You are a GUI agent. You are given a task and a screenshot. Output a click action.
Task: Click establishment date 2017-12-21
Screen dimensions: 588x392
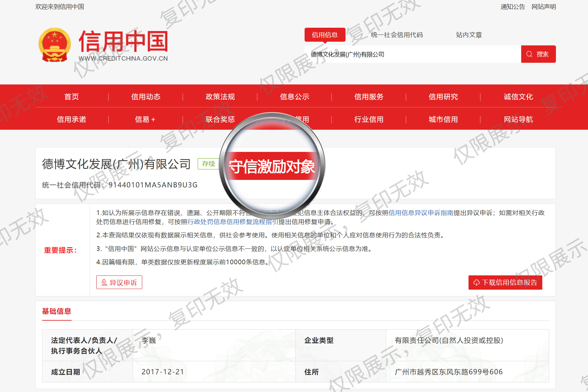coord(163,372)
